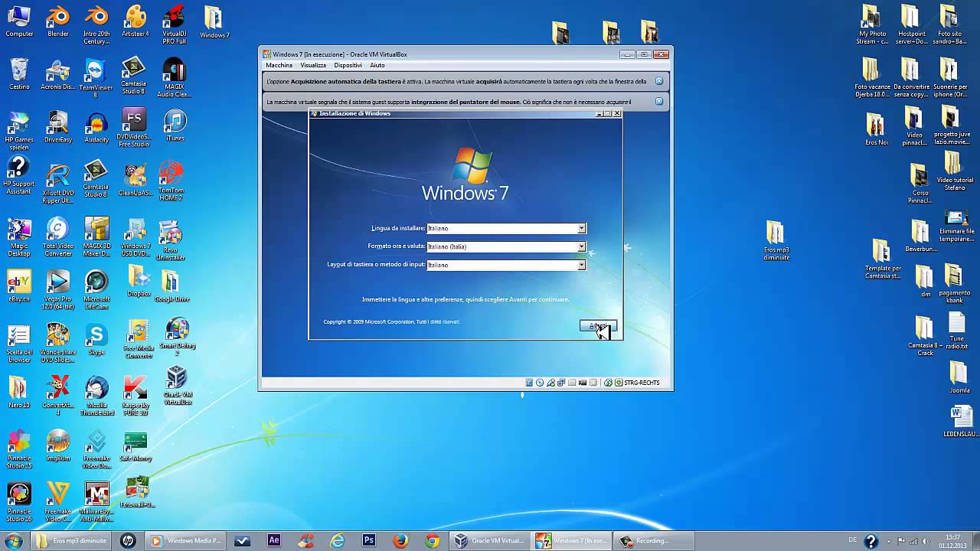The image size is (980, 551).
Task: Open the Dropbox desktop icon
Action: click(139, 280)
